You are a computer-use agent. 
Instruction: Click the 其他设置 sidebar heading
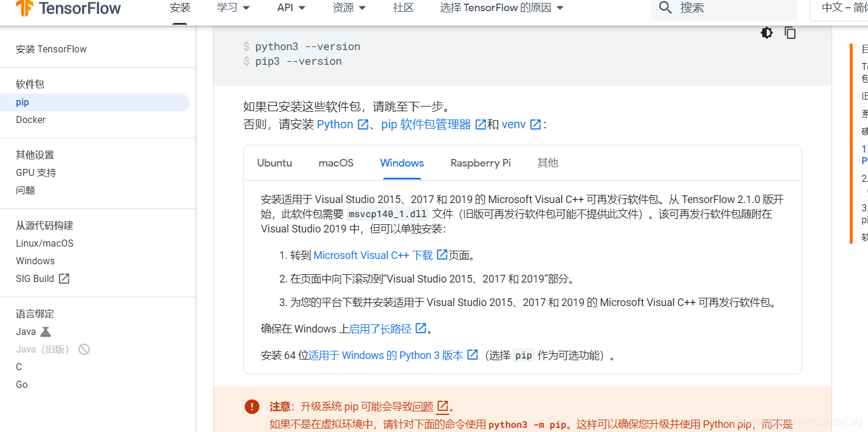35,155
